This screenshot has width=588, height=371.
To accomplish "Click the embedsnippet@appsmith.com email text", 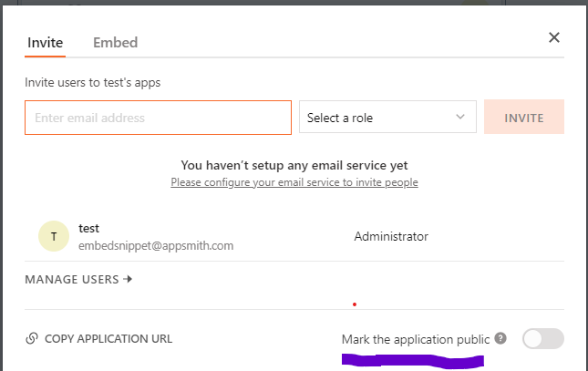I will [x=156, y=246].
